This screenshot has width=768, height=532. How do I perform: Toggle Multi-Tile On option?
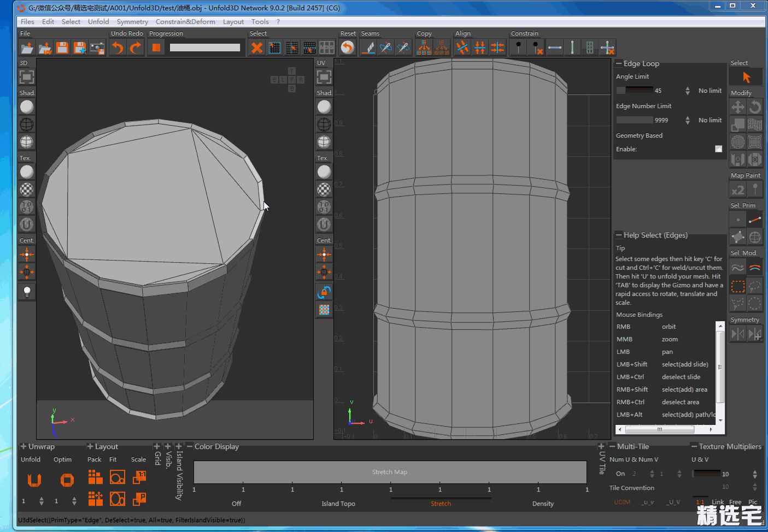(x=620, y=474)
